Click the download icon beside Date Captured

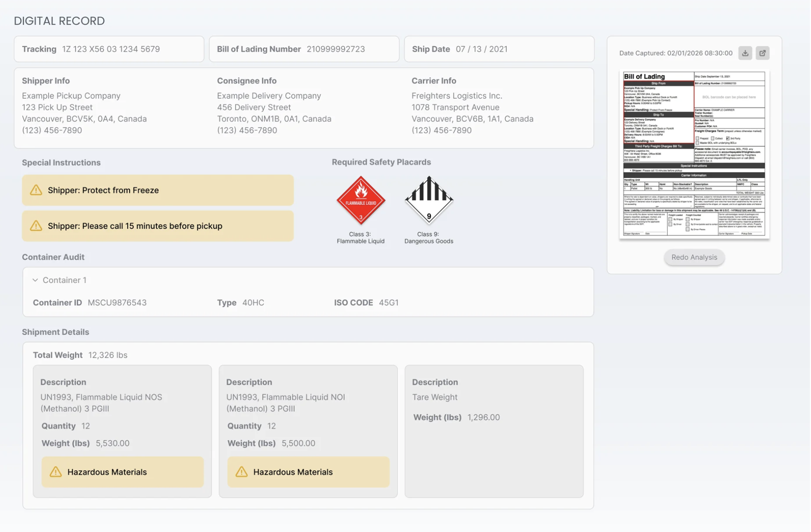pyautogui.click(x=745, y=53)
